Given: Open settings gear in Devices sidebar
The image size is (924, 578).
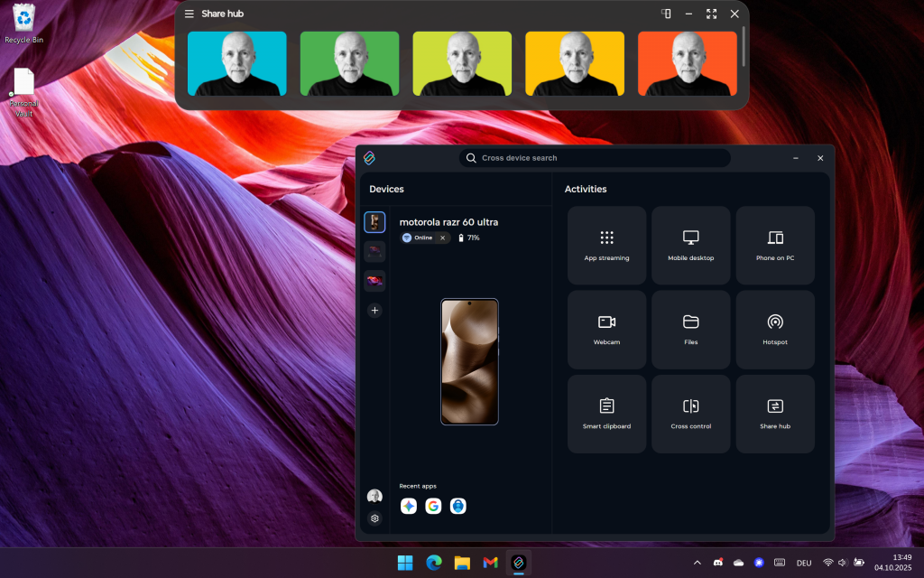Looking at the screenshot, I should (374, 518).
